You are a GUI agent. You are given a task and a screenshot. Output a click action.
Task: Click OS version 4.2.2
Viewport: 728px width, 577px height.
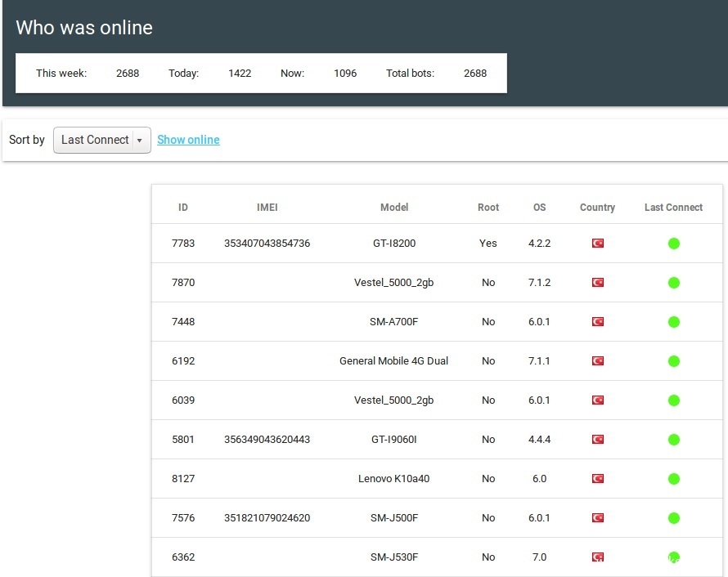[x=540, y=244]
